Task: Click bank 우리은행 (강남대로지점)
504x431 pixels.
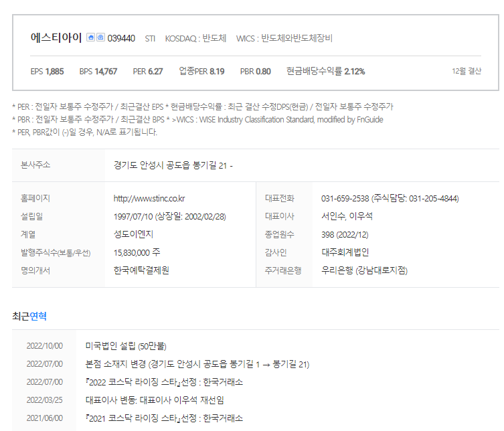Action: coord(365,270)
